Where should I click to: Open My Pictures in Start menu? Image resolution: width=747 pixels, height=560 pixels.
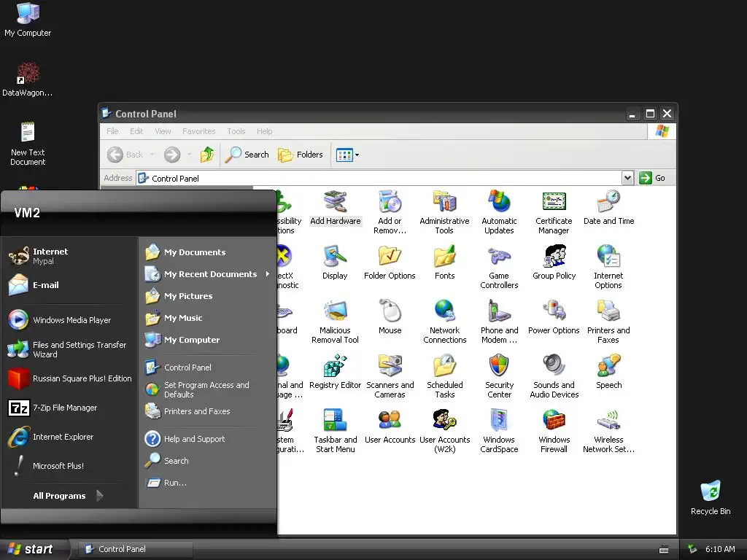click(x=207, y=296)
